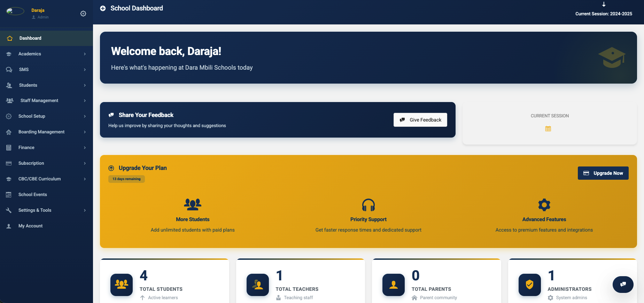
Task: Expand the Subscription menu chevron
Action: point(85,163)
